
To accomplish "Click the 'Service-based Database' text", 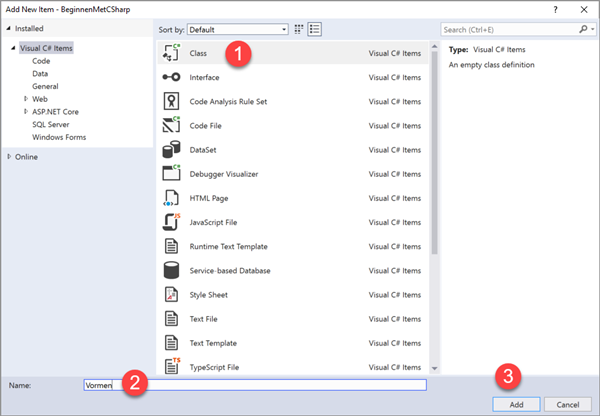I will coord(230,271).
